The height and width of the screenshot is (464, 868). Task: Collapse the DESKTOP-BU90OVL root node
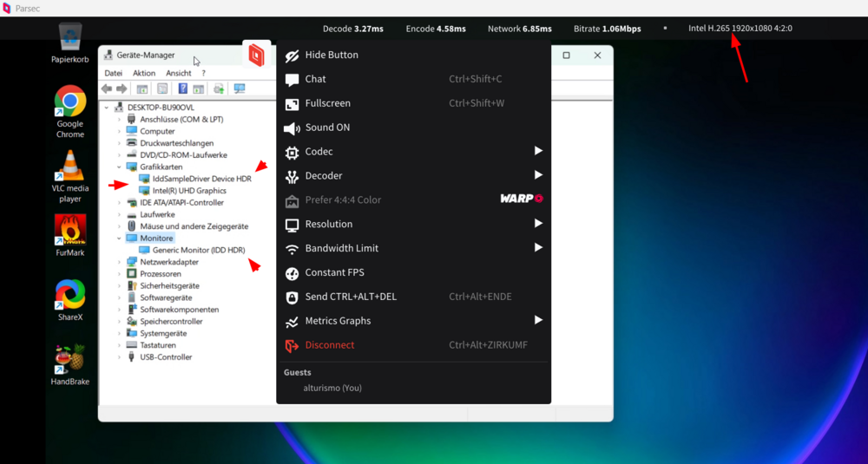(x=106, y=108)
